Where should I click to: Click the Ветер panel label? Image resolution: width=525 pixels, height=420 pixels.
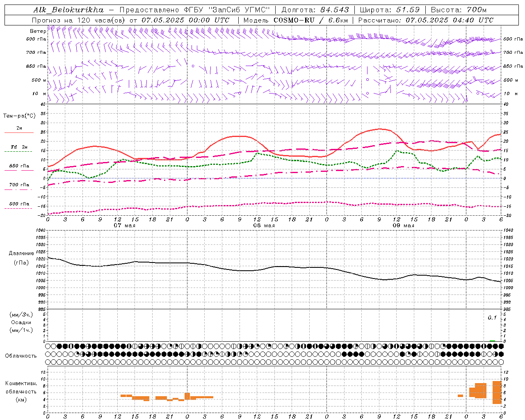(x=38, y=31)
